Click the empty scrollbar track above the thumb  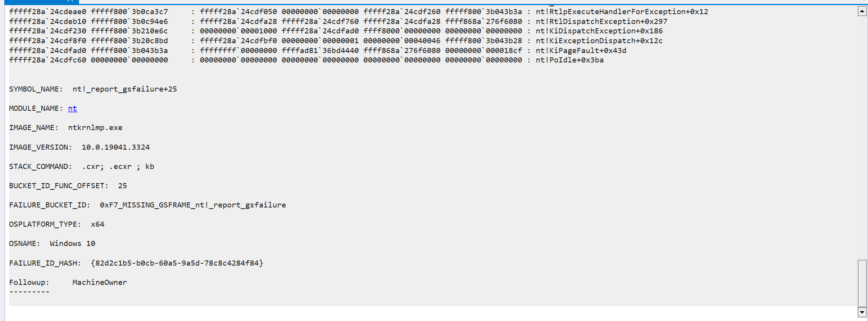pyautogui.click(x=862, y=138)
